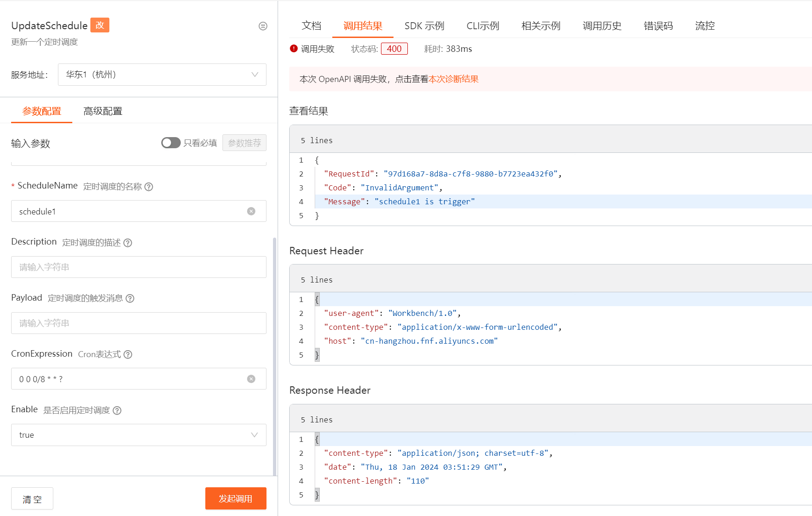The height and width of the screenshot is (516, 812).
Task: Click the 参数推荐 button
Action: click(244, 143)
